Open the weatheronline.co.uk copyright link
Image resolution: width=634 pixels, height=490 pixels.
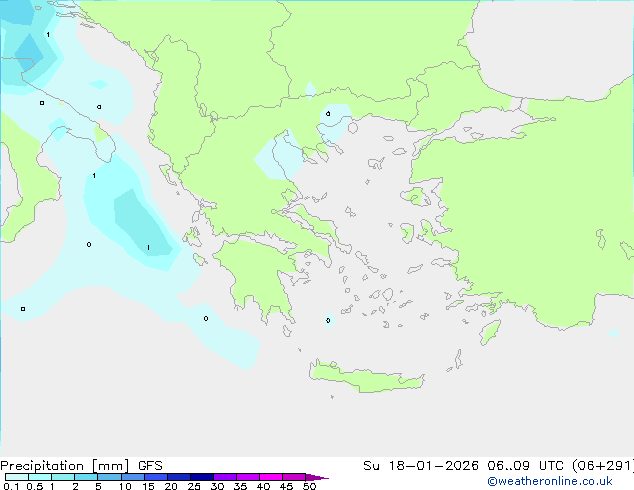[x=550, y=481]
